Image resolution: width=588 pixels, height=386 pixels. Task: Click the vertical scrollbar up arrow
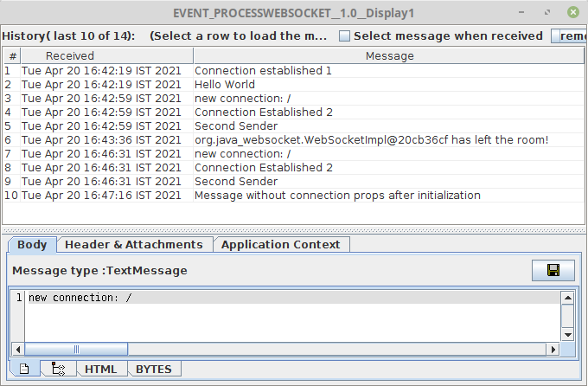[x=568, y=298]
